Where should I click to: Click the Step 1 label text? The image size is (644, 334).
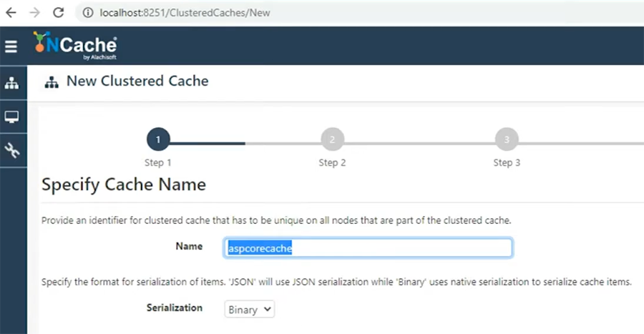pyautogui.click(x=157, y=162)
